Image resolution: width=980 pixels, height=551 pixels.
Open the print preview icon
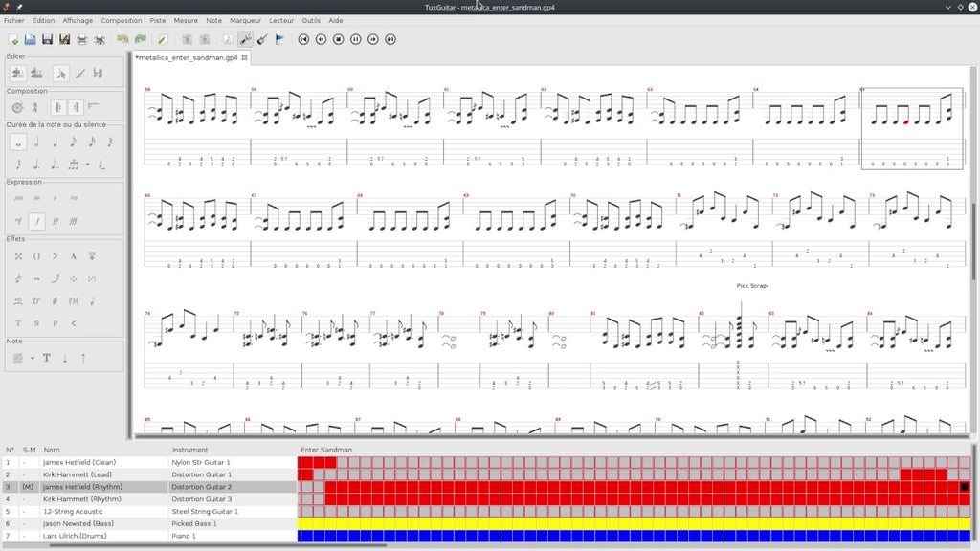point(100,39)
